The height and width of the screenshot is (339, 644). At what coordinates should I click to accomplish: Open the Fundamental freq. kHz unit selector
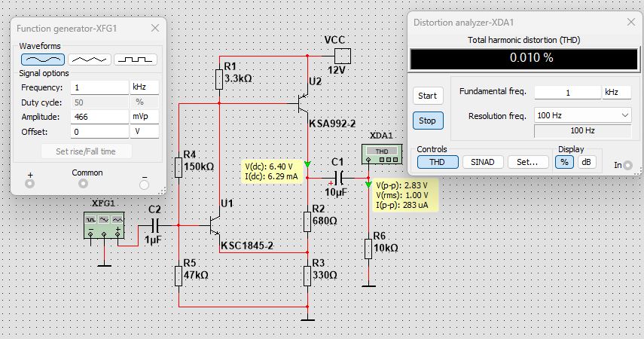pyautogui.click(x=617, y=92)
